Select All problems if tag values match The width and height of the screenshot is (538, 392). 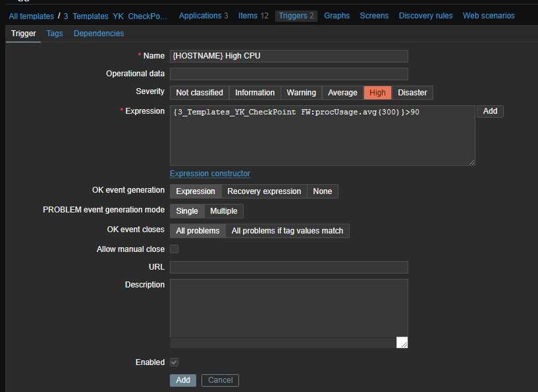288,231
